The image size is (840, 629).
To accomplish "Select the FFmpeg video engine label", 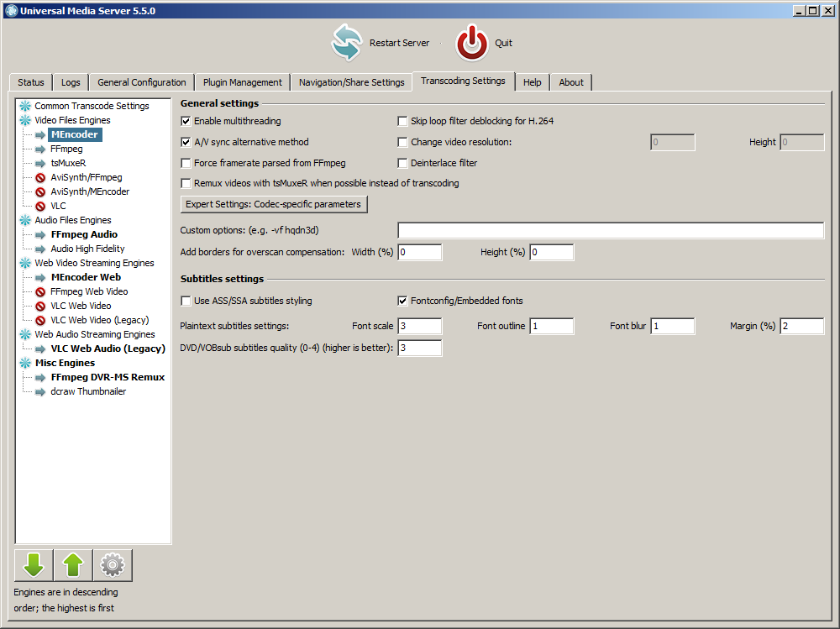I will click(66, 149).
